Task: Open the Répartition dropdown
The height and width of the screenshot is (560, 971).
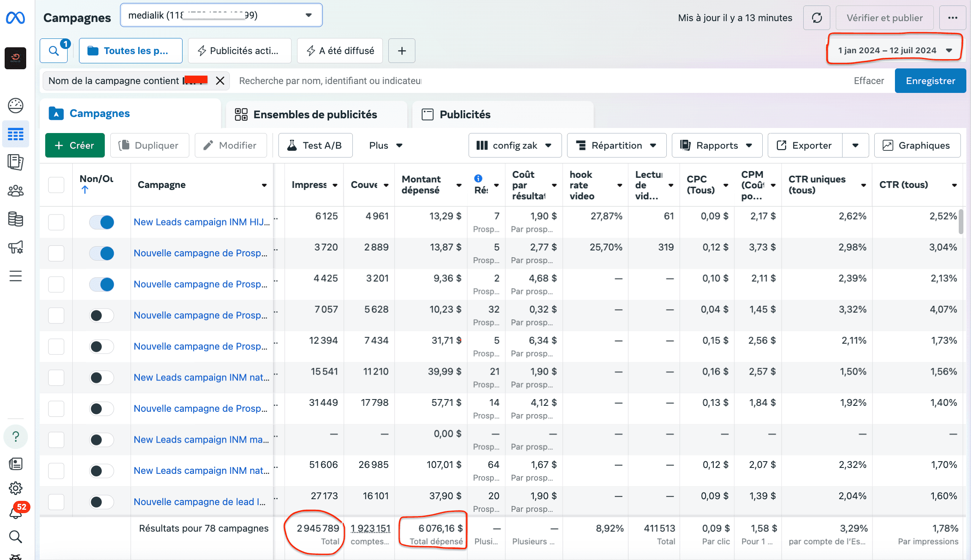Action: pyautogui.click(x=616, y=145)
